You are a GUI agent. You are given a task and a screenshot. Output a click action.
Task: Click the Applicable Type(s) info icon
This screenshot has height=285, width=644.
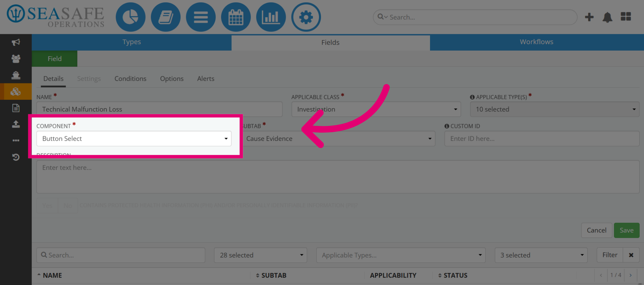point(472,97)
